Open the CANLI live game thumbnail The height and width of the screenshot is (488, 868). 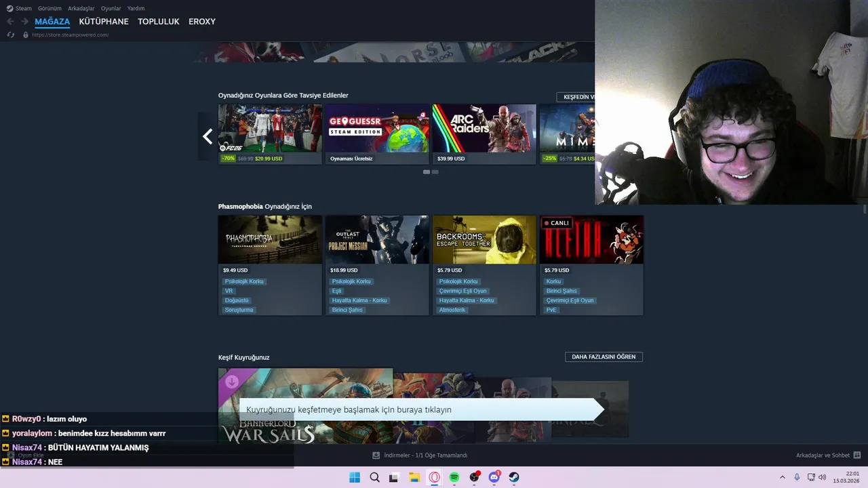coord(591,239)
